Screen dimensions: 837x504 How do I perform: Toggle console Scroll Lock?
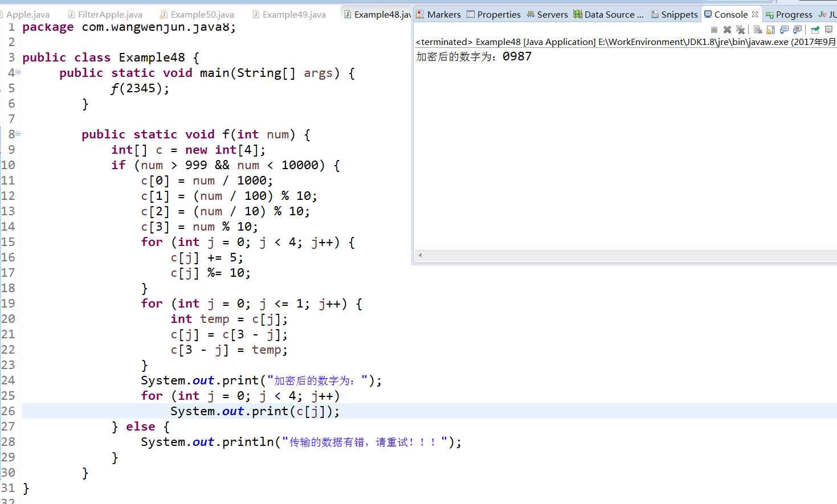click(x=770, y=30)
